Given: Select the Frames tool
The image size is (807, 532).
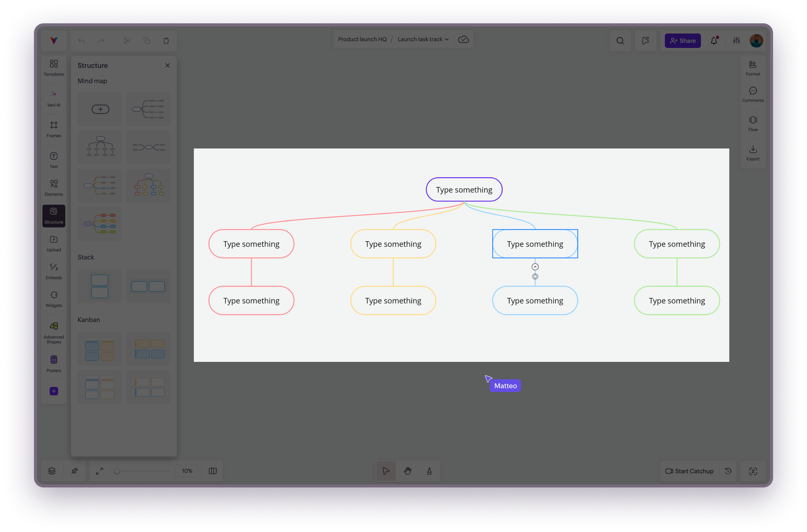Looking at the screenshot, I should tap(54, 129).
